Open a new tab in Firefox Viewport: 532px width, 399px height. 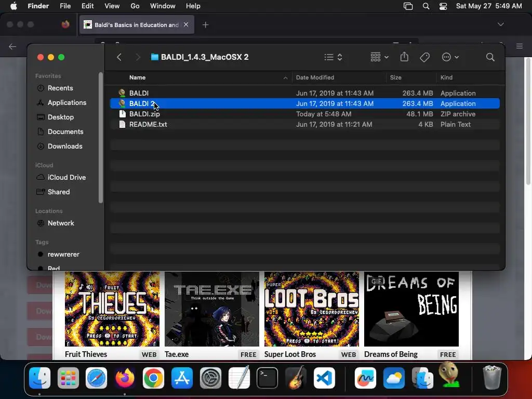click(205, 25)
